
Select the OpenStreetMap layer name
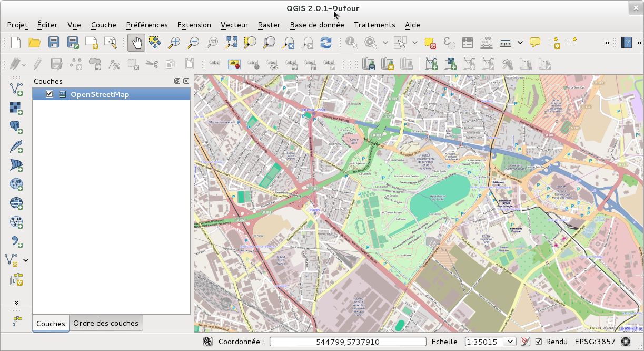(x=100, y=94)
